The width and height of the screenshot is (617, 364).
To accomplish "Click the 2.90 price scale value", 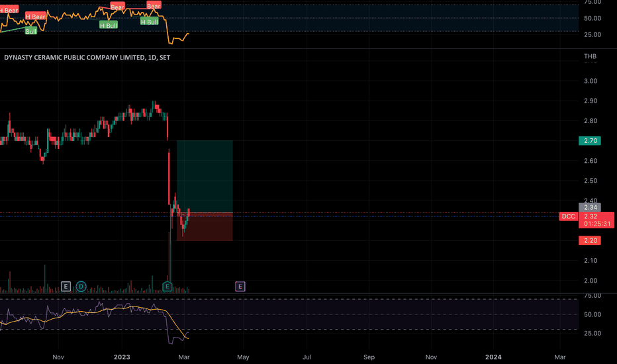I will click(591, 101).
